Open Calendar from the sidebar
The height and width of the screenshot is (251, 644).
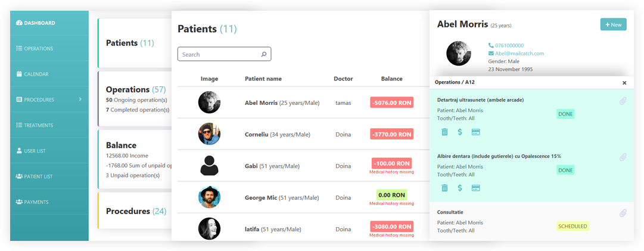point(36,75)
